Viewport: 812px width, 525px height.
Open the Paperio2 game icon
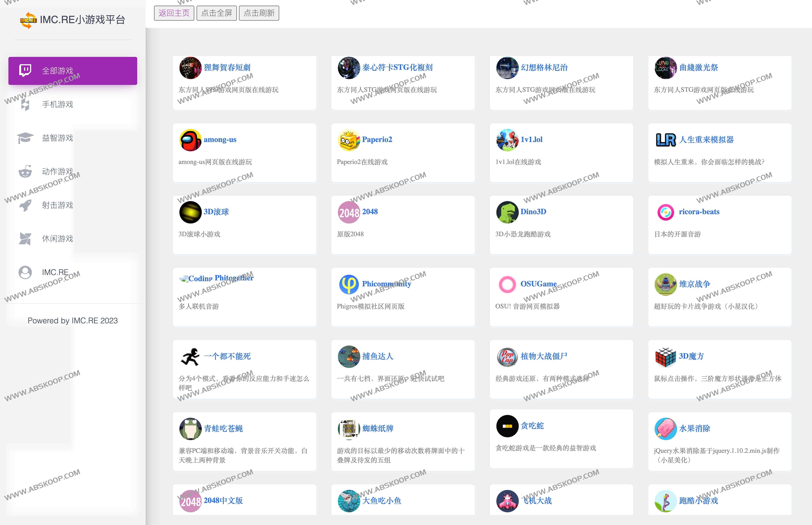point(349,140)
